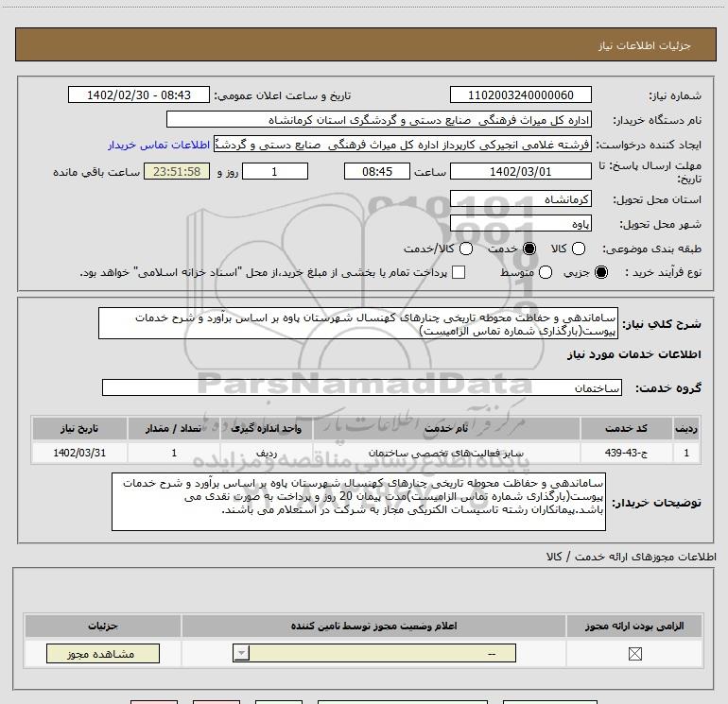Click the request creator field
This screenshot has width=728, height=704.
click(x=403, y=145)
